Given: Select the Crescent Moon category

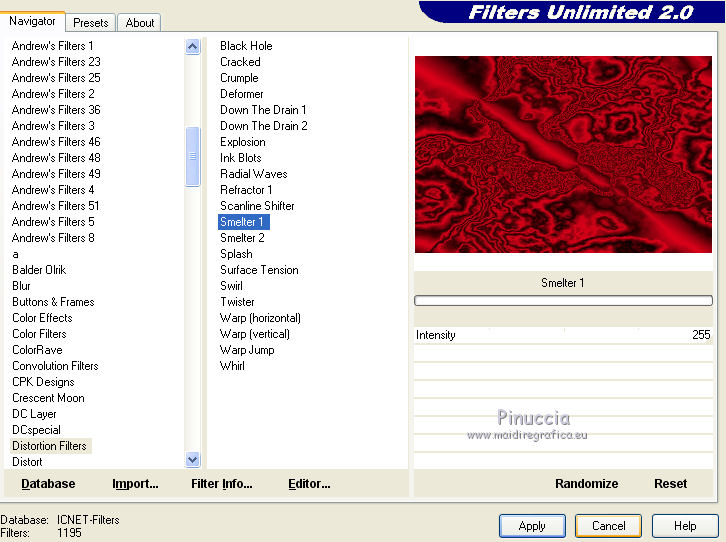Looking at the screenshot, I should [x=48, y=398].
